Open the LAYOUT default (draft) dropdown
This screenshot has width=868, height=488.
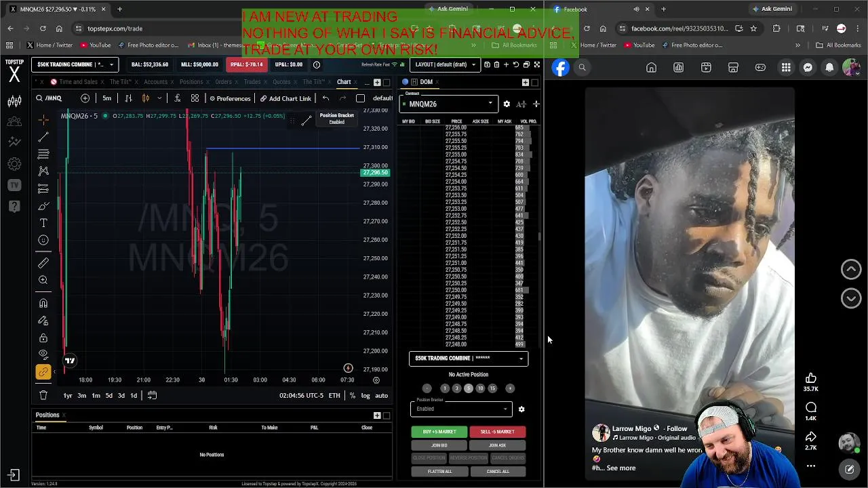click(444, 64)
